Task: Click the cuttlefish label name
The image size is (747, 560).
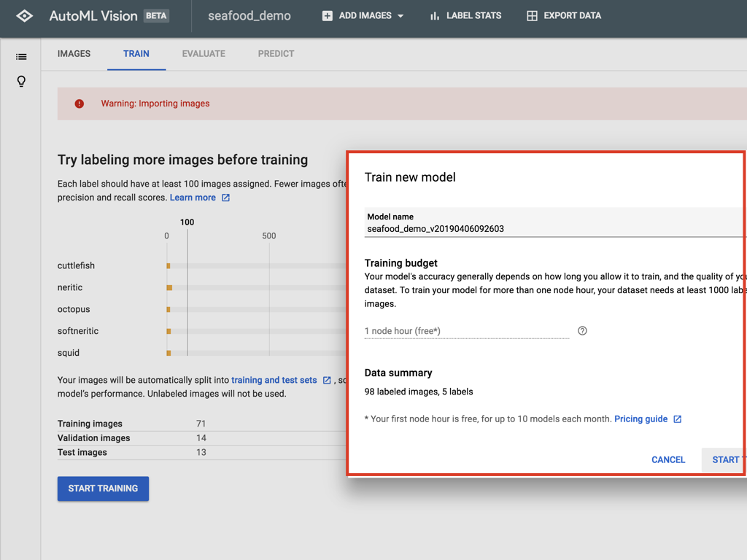Action: [76, 265]
